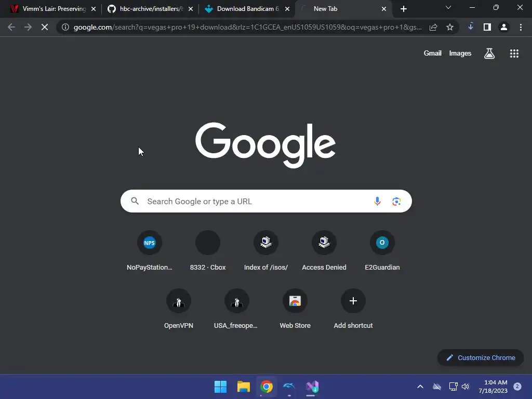532x399 pixels.
Task: Open Search Labs flask icon
Action: point(489,54)
